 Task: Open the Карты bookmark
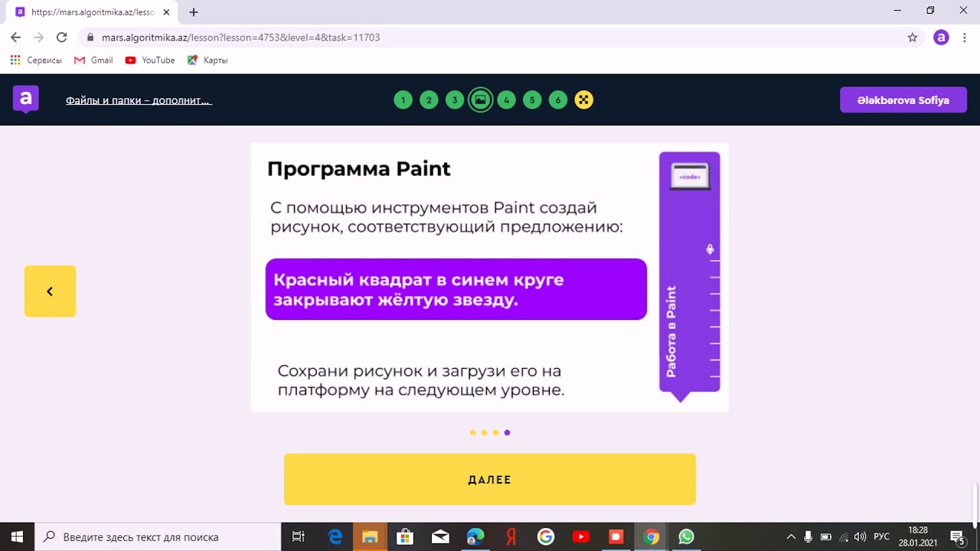[x=207, y=60]
